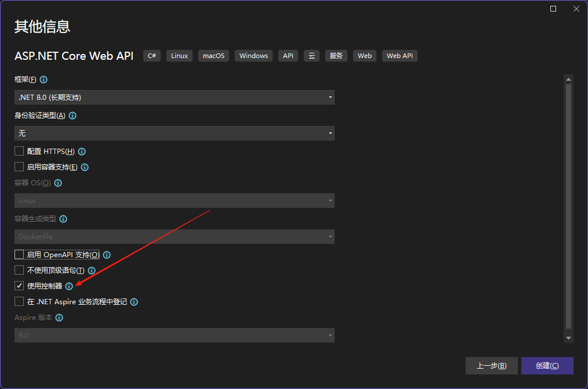Click info icon beside 启用容器支持(E)
The height and width of the screenshot is (389, 588).
coord(85,167)
